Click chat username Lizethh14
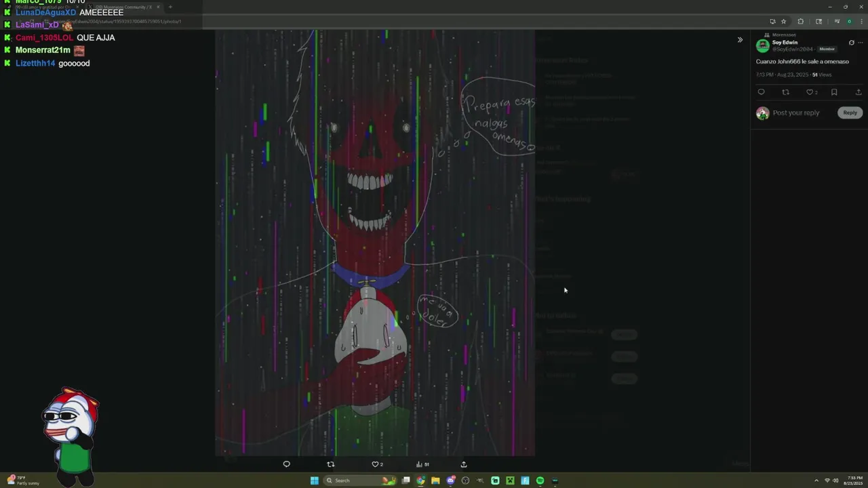Viewport: 868px width, 488px height. [35, 63]
